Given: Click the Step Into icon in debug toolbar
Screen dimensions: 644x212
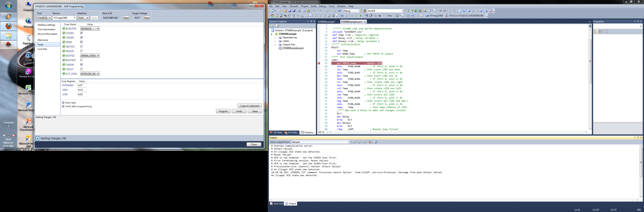Looking at the screenshot, I should [x=366, y=16].
